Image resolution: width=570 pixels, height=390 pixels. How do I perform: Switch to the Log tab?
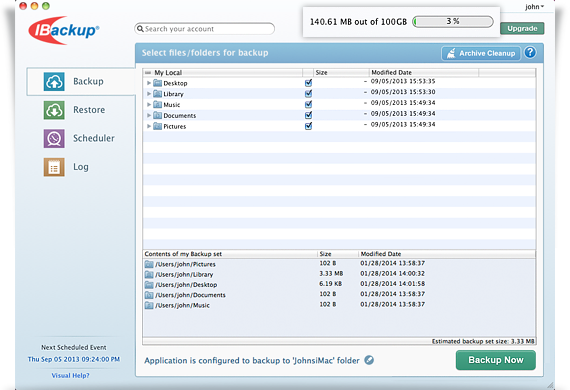point(81,167)
